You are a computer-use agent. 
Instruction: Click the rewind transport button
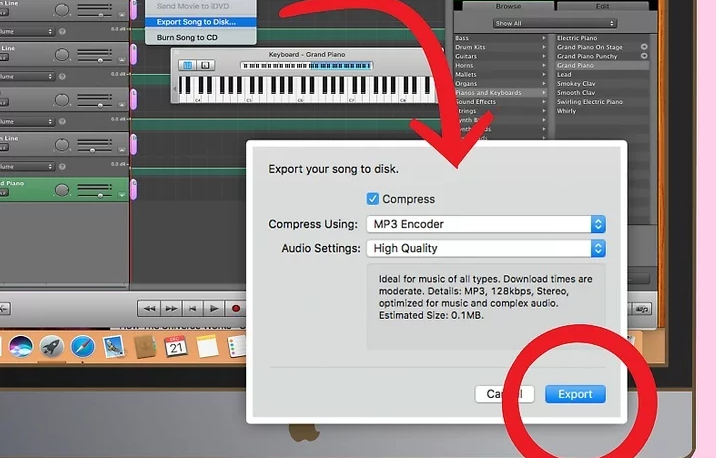click(149, 309)
